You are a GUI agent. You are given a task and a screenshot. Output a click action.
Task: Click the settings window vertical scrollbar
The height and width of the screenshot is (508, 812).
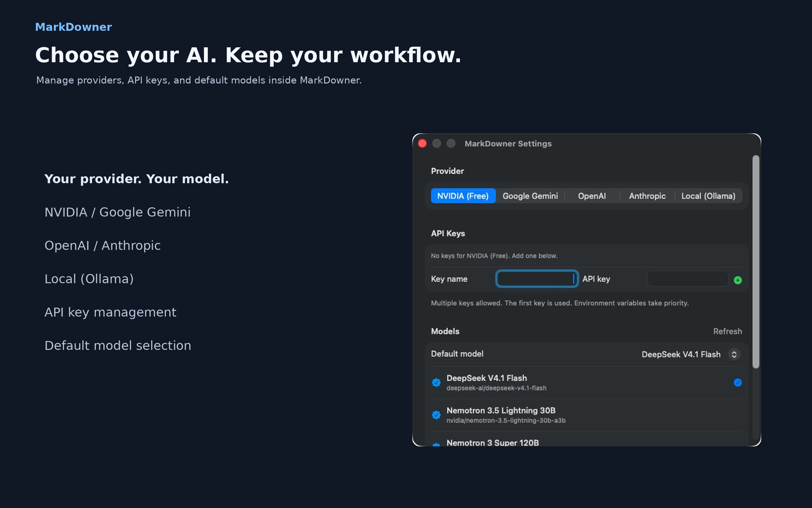tap(756, 262)
